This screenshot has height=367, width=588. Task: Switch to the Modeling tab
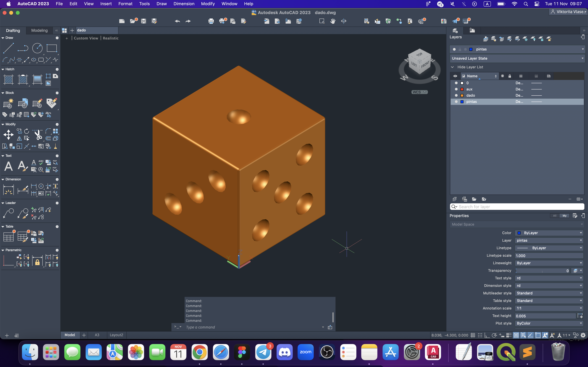click(x=39, y=30)
